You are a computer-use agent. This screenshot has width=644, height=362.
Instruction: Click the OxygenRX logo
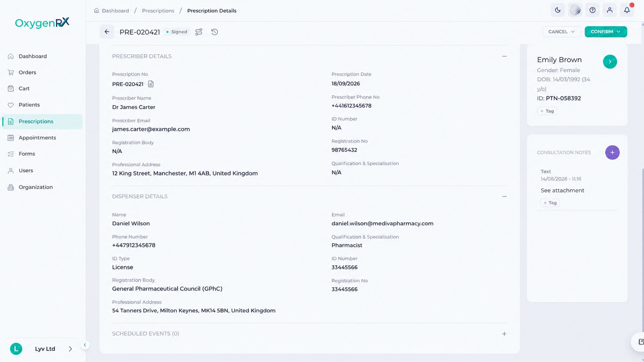42,23
